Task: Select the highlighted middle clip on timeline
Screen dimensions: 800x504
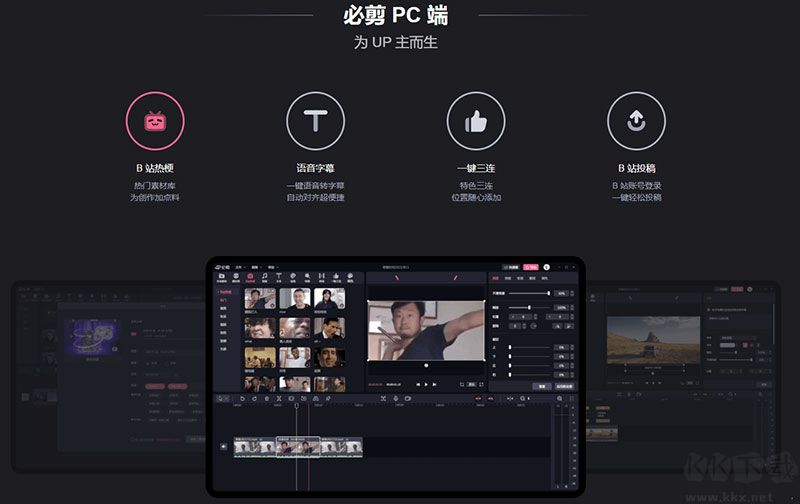Action: (298, 447)
